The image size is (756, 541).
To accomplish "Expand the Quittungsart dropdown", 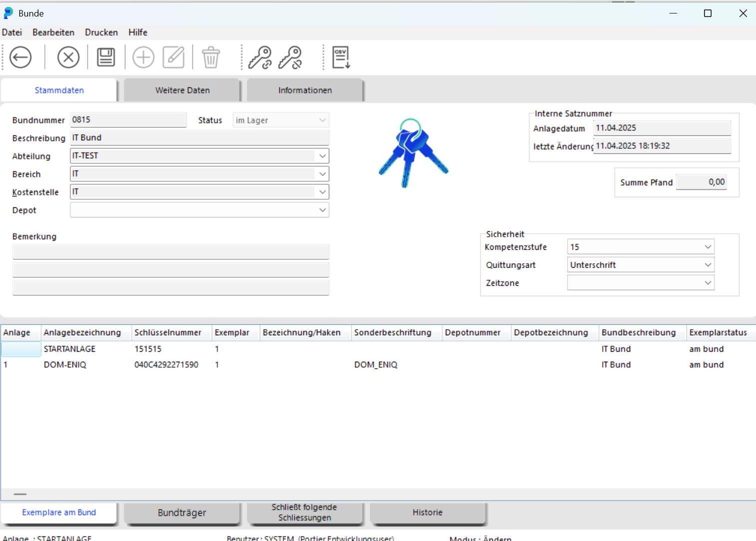I will (708, 265).
